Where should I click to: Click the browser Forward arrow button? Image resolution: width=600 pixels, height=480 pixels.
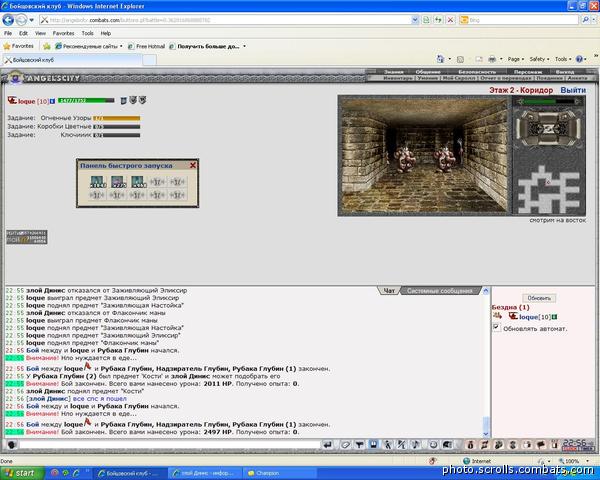pyautogui.click(x=21, y=20)
